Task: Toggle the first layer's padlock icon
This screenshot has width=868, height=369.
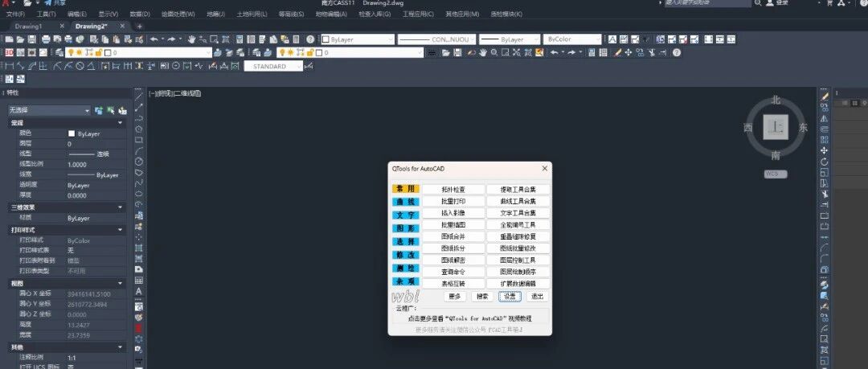Action: [99, 52]
